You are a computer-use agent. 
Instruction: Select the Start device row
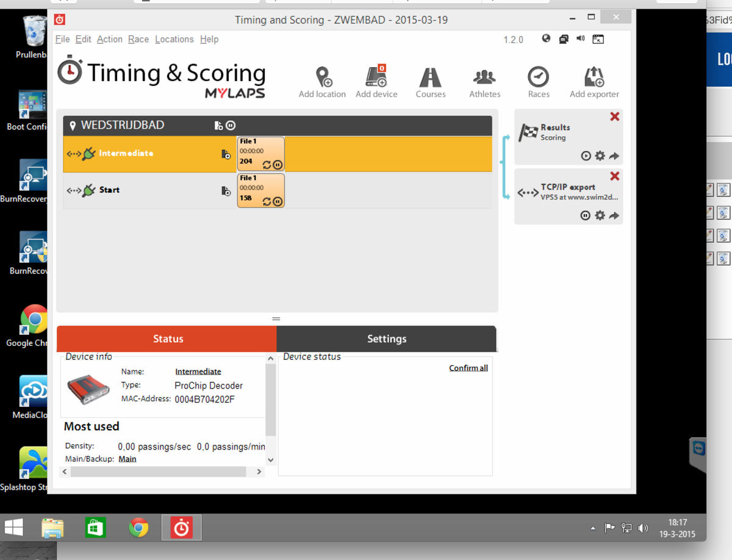coord(278,190)
